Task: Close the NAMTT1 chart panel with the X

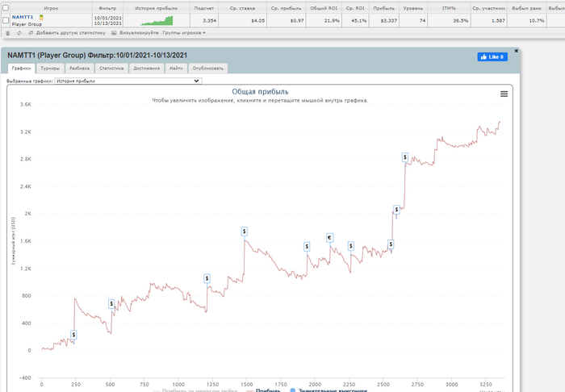Action: 516,51
